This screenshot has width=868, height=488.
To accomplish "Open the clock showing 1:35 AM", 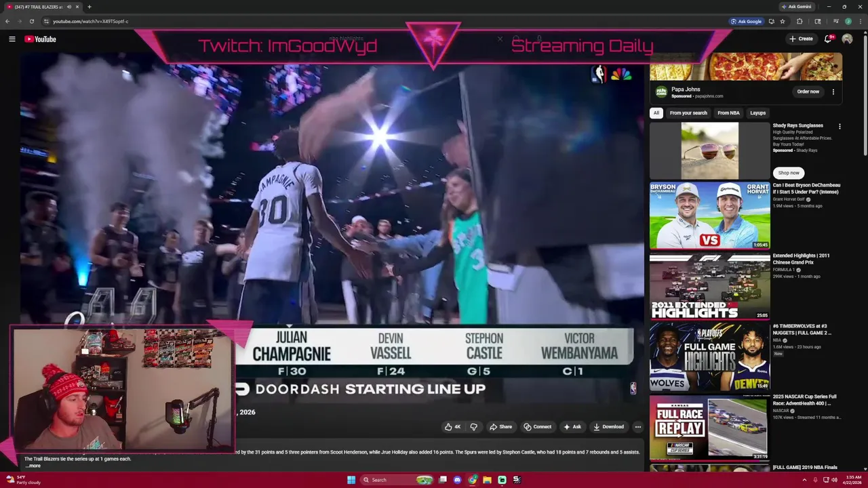I will (x=852, y=480).
